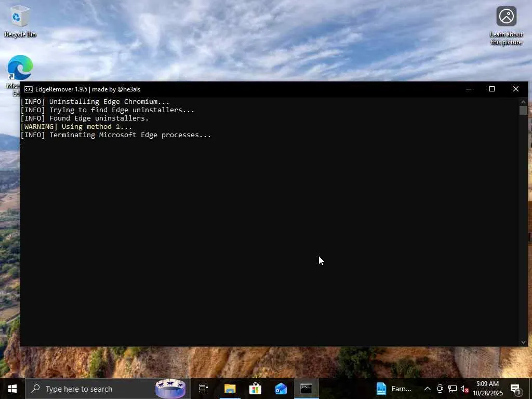Select the command prompt taskbar button
Viewport: 532px width, 399px height.
point(306,389)
